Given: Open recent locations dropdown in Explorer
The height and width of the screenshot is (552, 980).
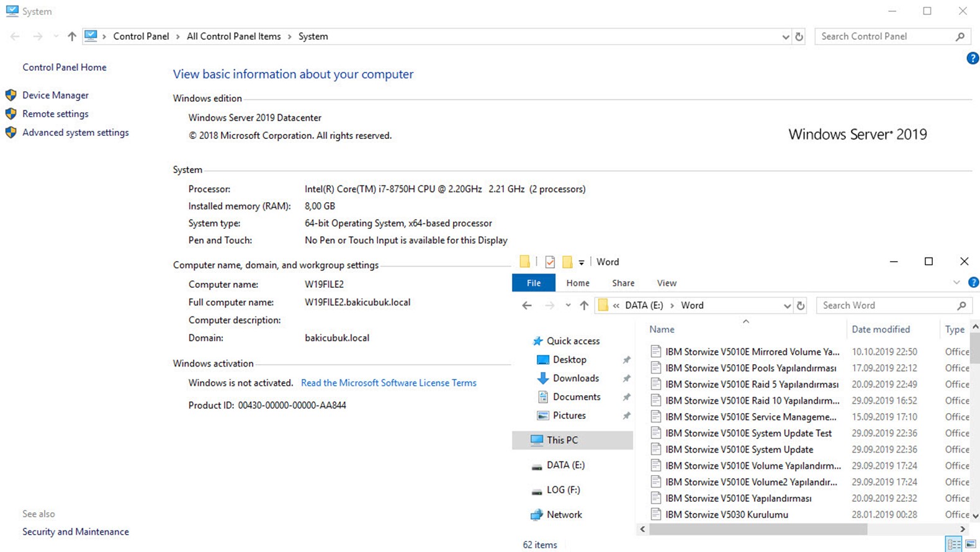Looking at the screenshot, I should pos(568,305).
